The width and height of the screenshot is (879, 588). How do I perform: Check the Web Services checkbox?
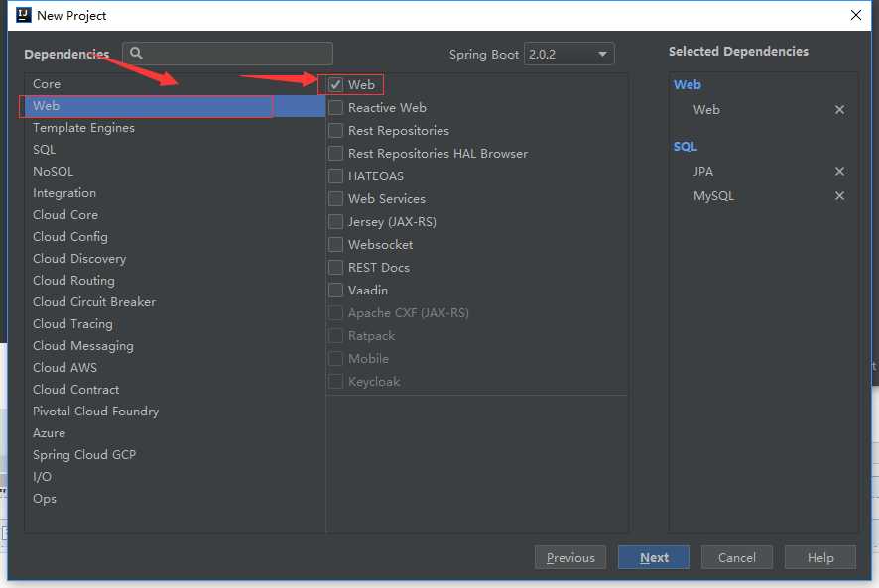coord(335,199)
